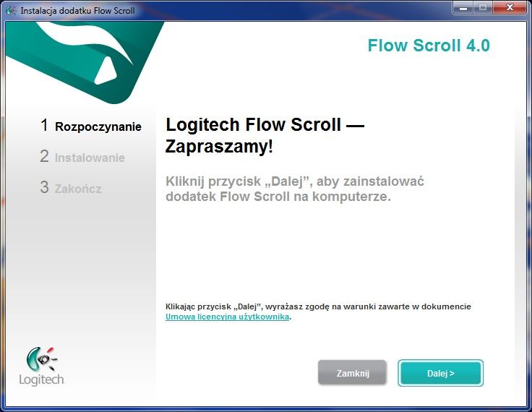Click the Dalej > button to continue

pyautogui.click(x=440, y=373)
